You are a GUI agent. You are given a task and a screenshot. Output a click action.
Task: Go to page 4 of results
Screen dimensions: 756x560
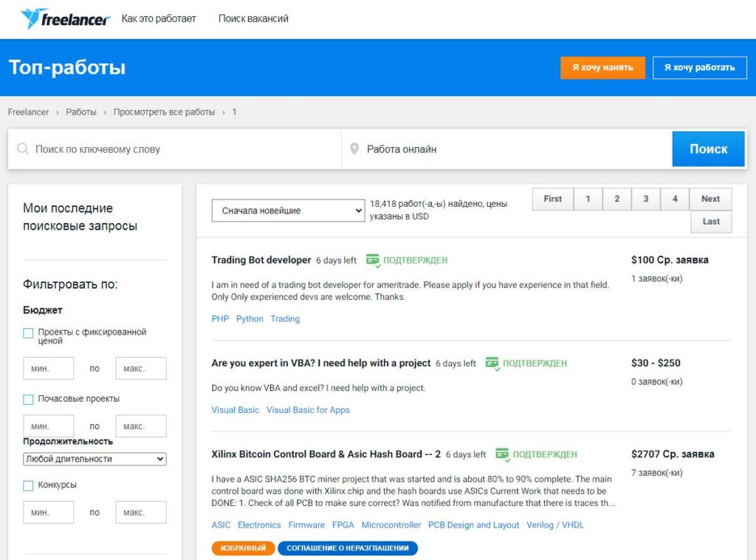tap(675, 199)
